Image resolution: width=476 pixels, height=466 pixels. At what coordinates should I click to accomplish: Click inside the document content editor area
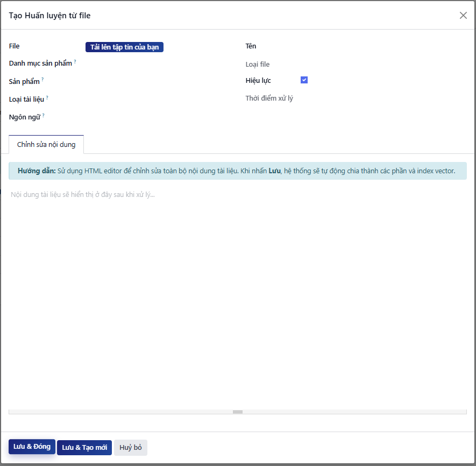point(237,296)
